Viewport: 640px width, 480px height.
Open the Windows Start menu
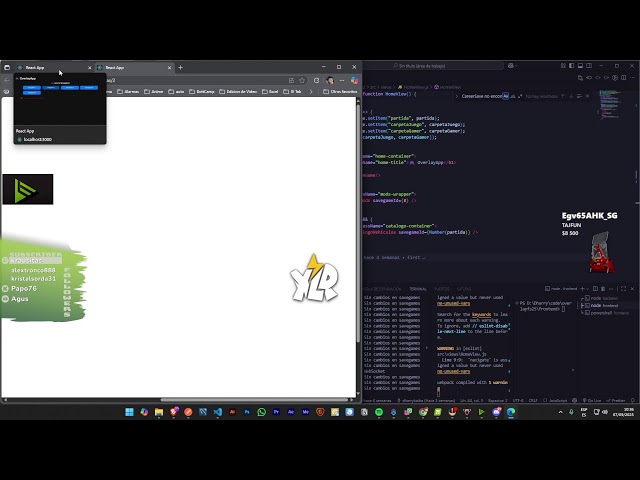(x=129, y=412)
